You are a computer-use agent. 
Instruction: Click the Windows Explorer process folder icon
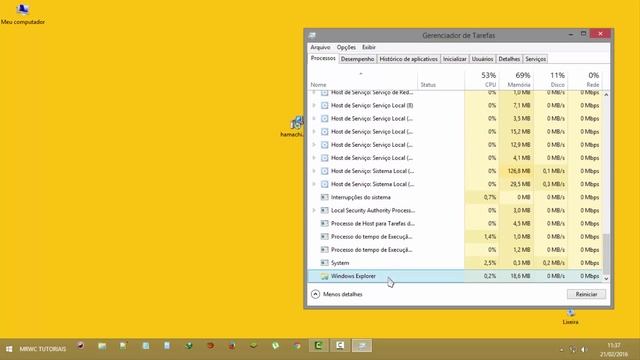[324, 276]
